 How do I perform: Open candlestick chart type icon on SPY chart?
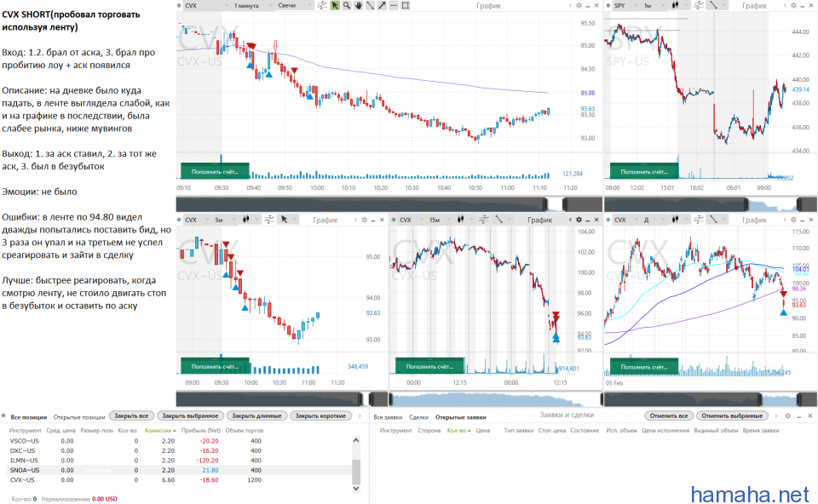(675, 6)
